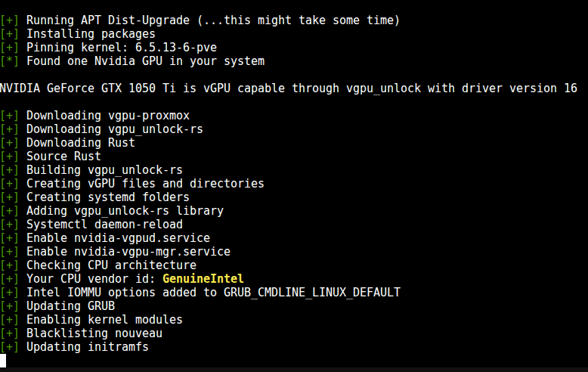Viewport: 588px width, 372px height.
Task: Click the [+] marker beside Checking CPU architecture
Action: pyautogui.click(x=9, y=265)
